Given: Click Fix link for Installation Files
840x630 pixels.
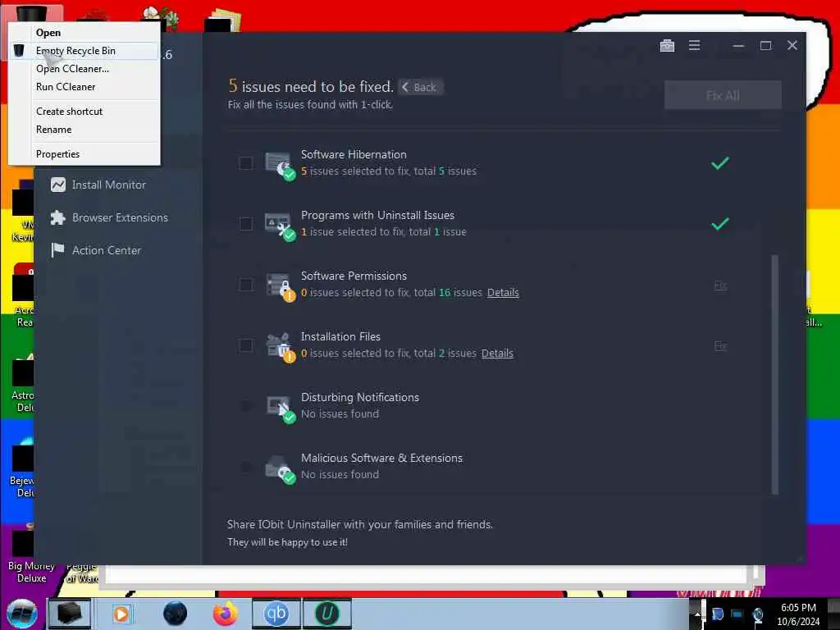Looking at the screenshot, I should 720,345.
